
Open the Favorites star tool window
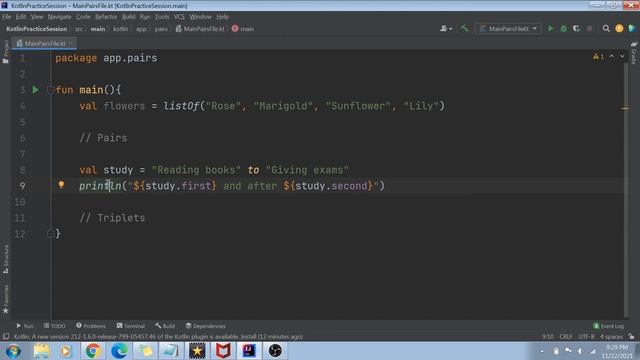[6, 299]
